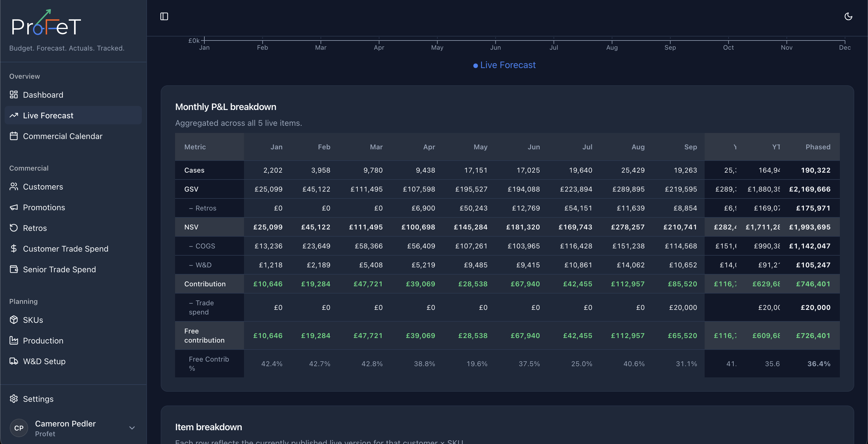868x444 pixels.
Task: Click the – Retros row label
Action: pyautogui.click(x=203, y=208)
